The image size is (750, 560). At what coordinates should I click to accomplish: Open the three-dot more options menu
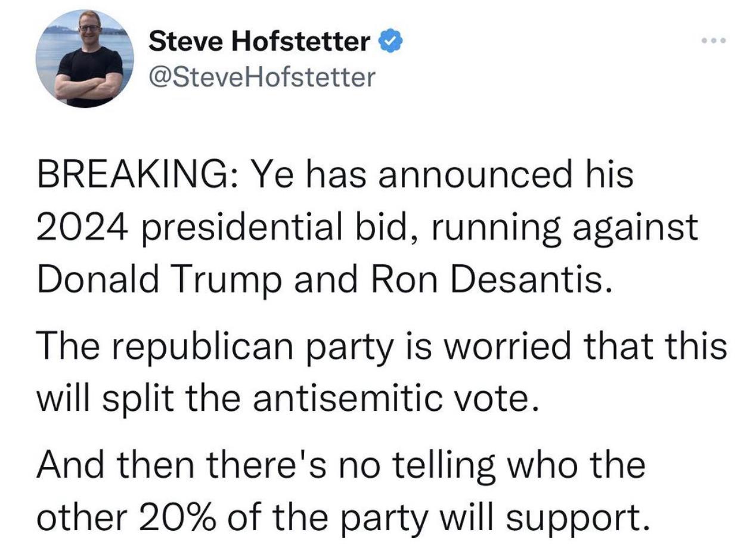(x=714, y=41)
